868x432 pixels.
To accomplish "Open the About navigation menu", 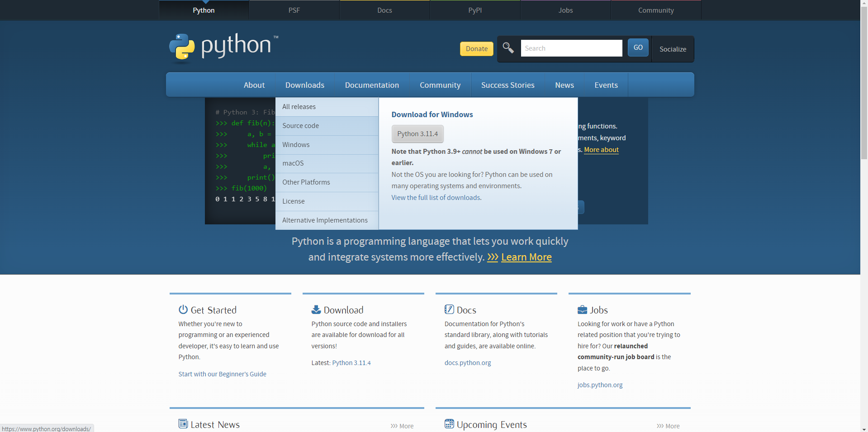I will [x=254, y=85].
